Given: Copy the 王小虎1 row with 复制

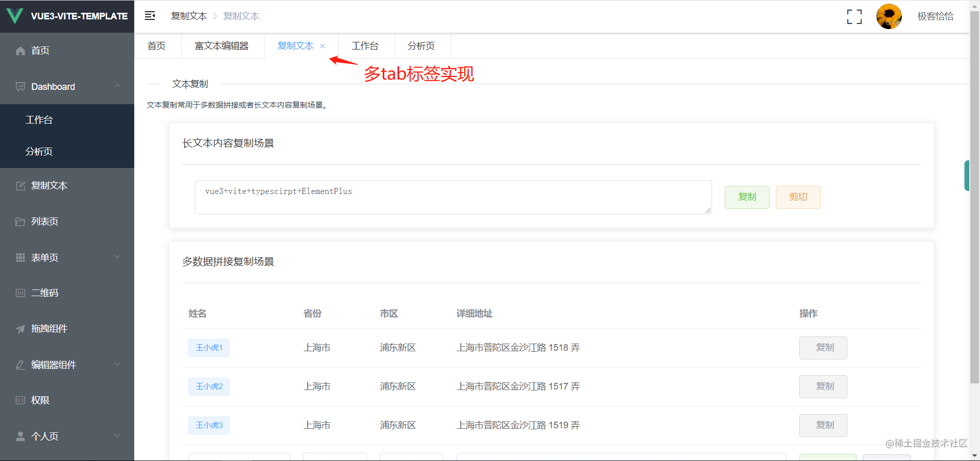Looking at the screenshot, I should 823,348.
